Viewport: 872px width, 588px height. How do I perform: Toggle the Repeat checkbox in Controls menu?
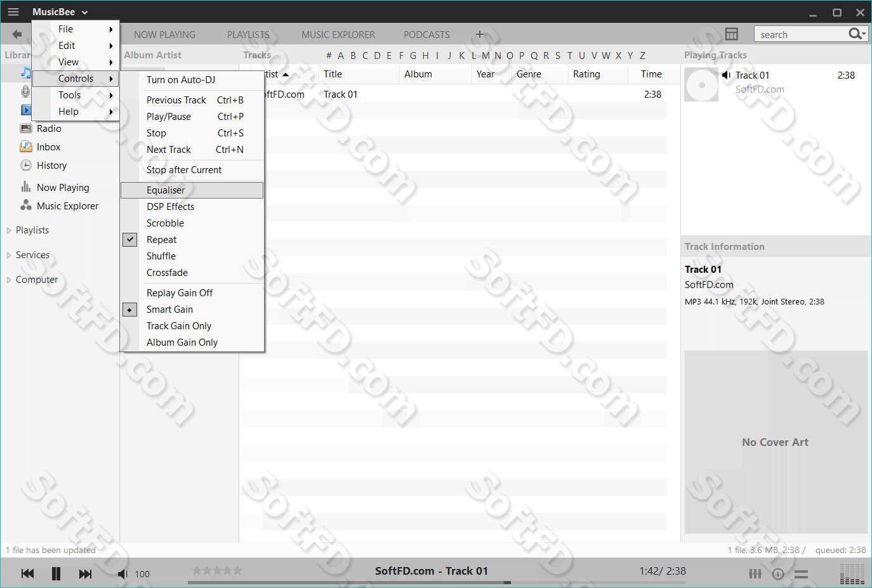click(x=129, y=239)
